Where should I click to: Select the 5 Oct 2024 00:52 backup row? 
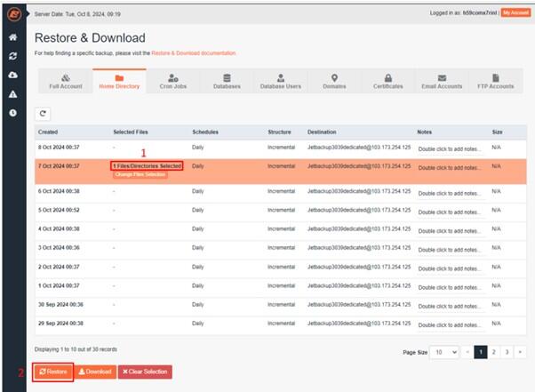click(281, 212)
